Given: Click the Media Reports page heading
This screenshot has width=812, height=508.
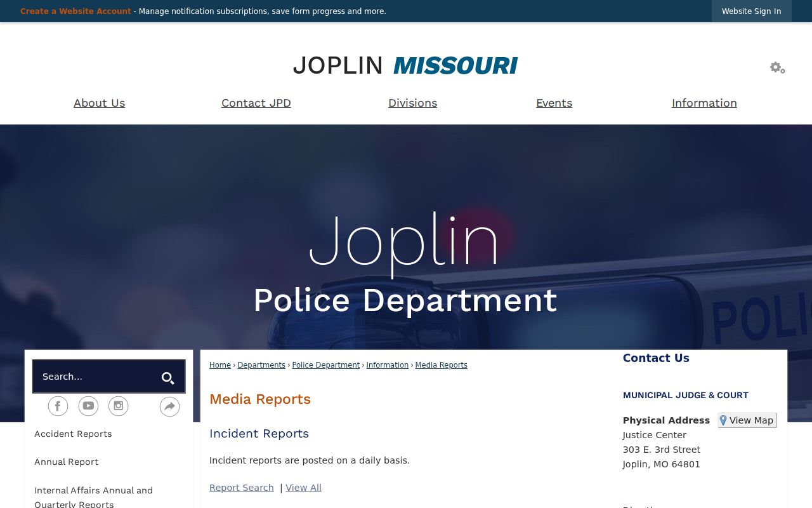Looking at the screenshot, I should coord(260,399).
